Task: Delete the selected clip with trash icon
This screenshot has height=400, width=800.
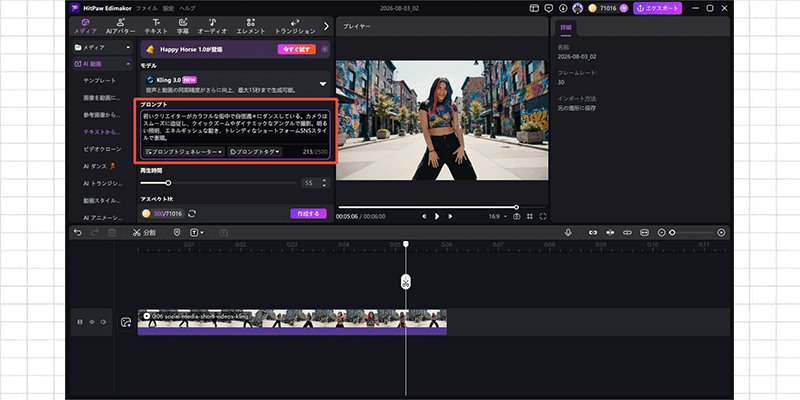Action: point(112,232)
